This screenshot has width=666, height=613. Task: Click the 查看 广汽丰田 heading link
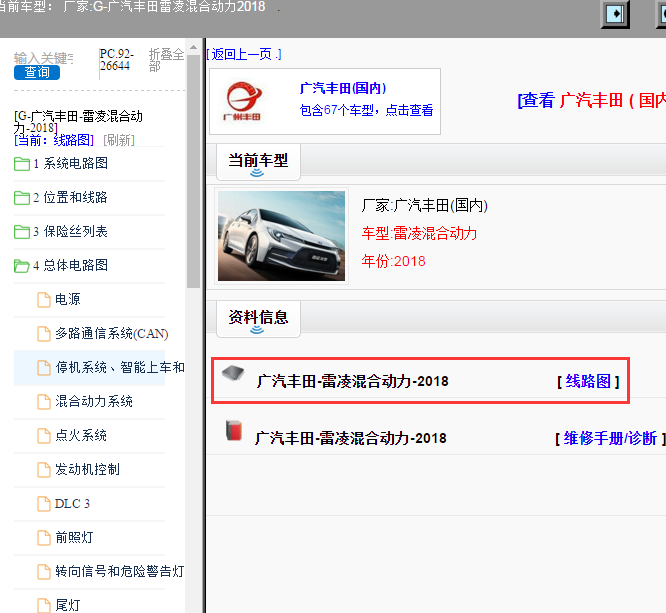pyautogui.click(x=591, y=101)
